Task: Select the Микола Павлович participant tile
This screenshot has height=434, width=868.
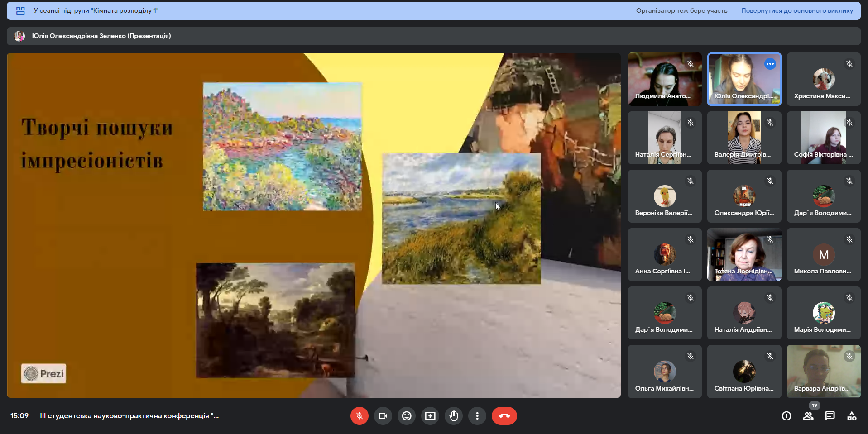Action: [x=823, y=254]
